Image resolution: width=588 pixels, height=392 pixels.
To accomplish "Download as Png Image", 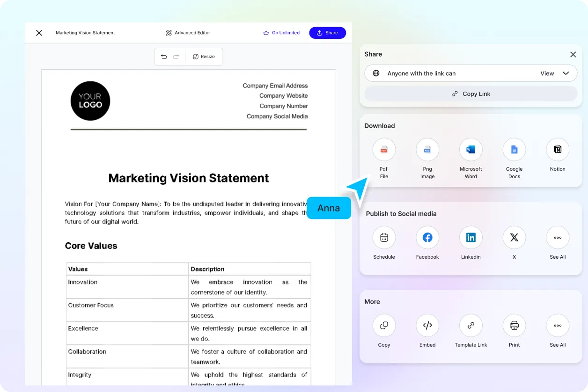I will [x=427, y=150].
